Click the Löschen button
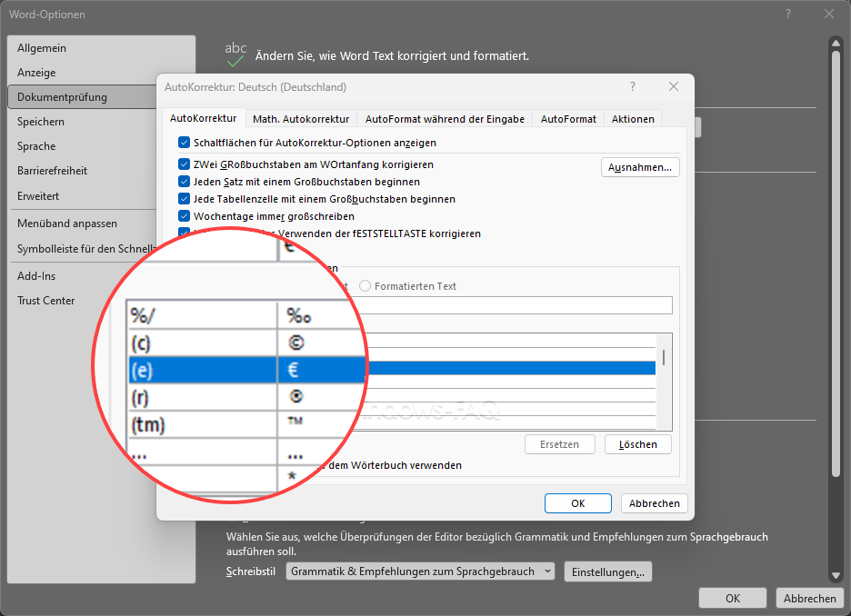Image resolution: width=851 pixels, height=616 pixels. (637, 444)
